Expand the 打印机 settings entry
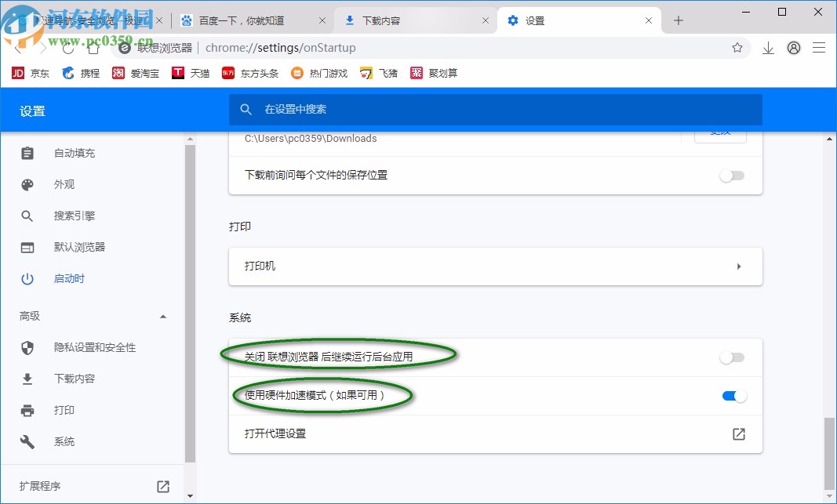This screenshot has height=504, width=837. 738,267
